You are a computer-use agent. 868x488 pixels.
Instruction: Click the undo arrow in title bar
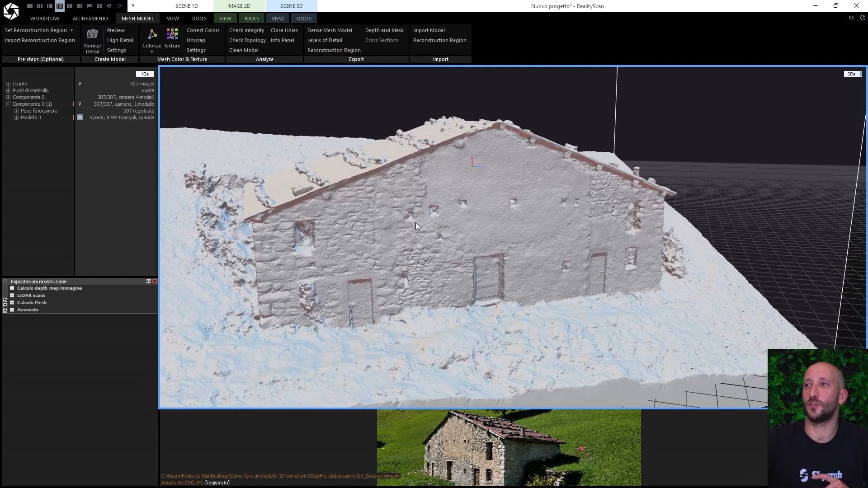point(109,6)
